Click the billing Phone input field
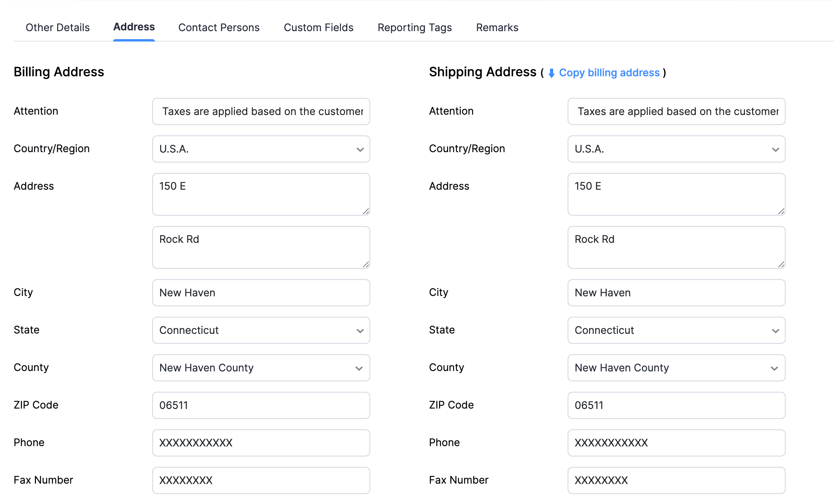 [261, 443]
